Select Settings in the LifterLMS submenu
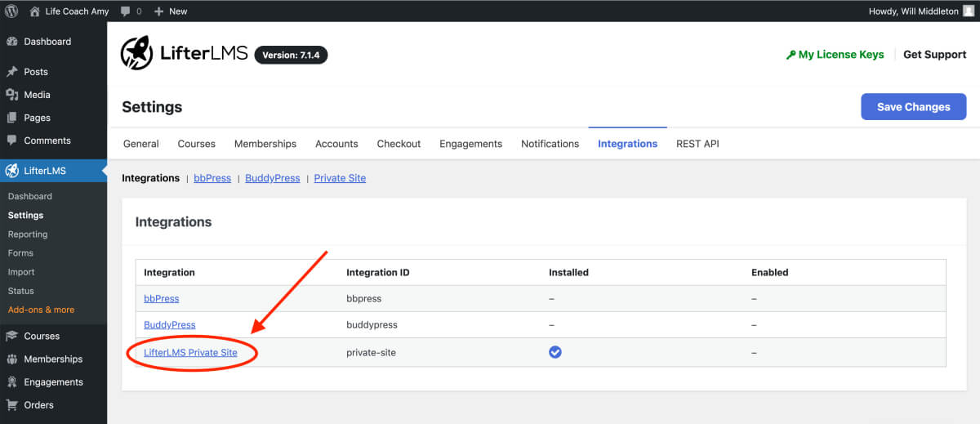This screenshot has width=980, height=424. tap(26, 215)
